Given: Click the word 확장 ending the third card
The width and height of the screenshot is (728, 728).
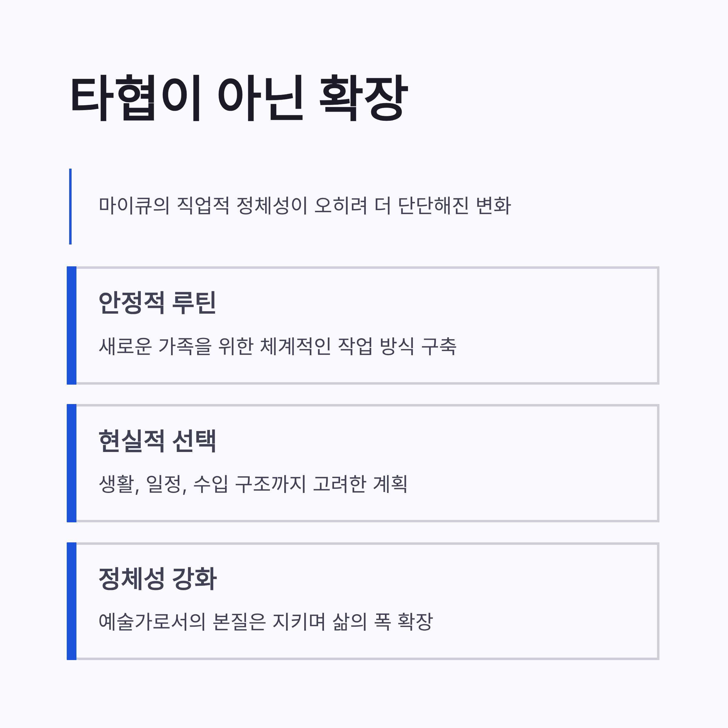Looking at the screenshot, I should (x=415, y=622).
